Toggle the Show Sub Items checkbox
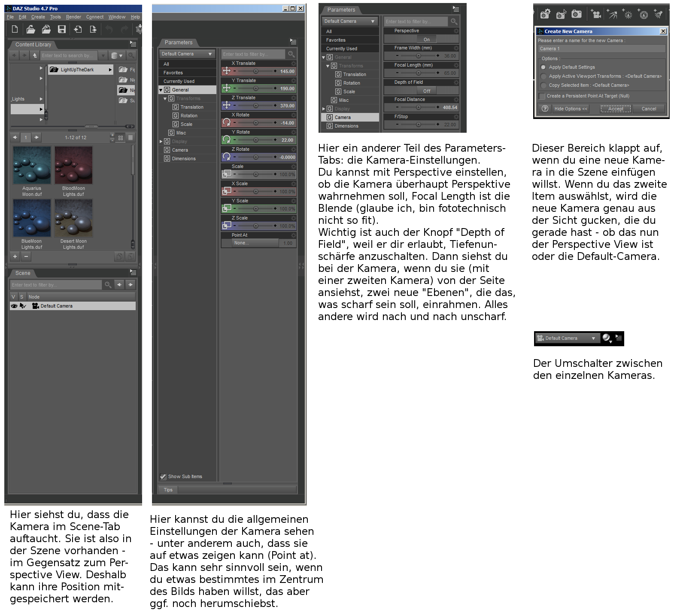The width and height of the screenshot is (674, 616). tap(163, 476)
